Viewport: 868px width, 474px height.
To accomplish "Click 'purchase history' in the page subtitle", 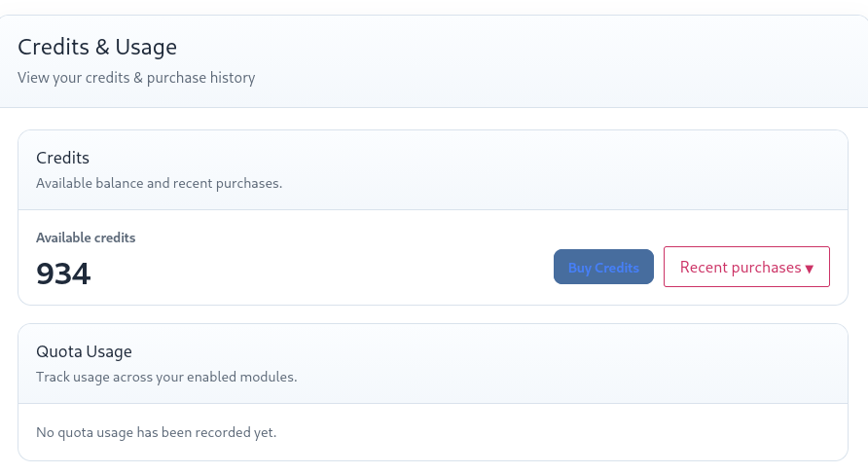I will click(201, 78).
